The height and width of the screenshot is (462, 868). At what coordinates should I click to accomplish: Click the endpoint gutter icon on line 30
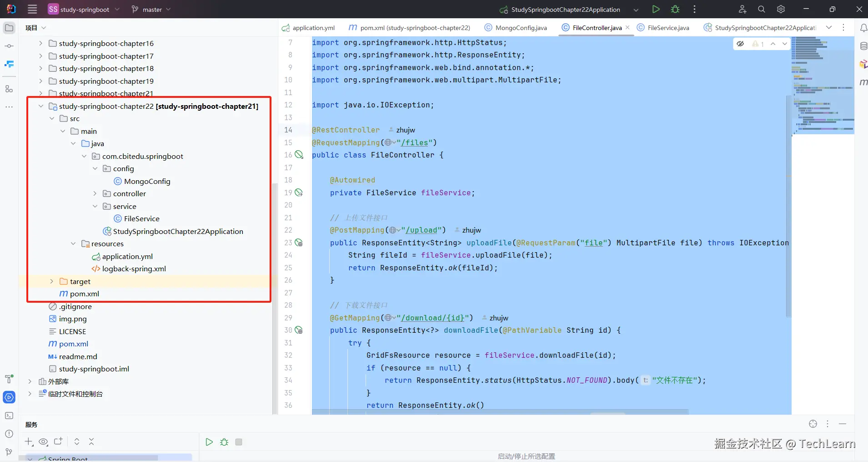[299, 330]
